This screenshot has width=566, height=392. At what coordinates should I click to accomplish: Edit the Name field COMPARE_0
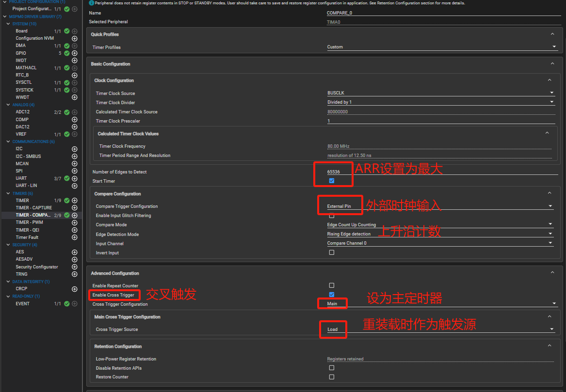click(x=444, y=13)
